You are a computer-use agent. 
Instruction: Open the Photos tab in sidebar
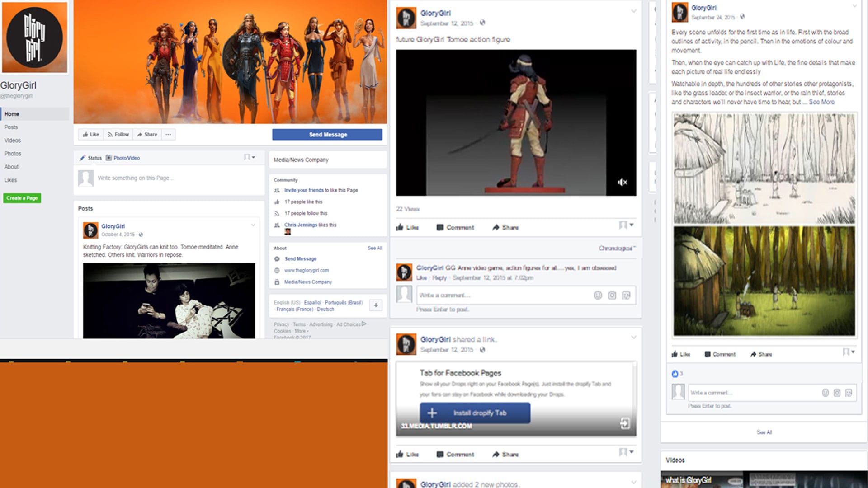(x=13, y=154)
